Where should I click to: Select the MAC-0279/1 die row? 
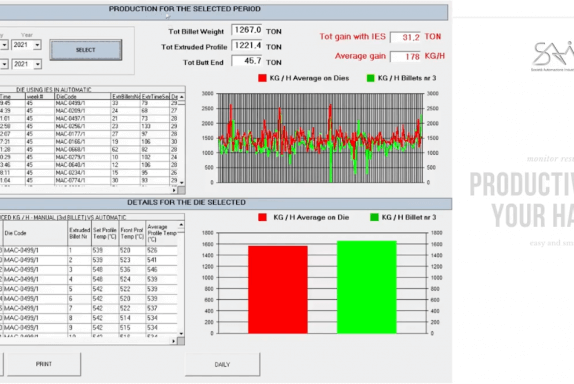click(x=89, y=157)
